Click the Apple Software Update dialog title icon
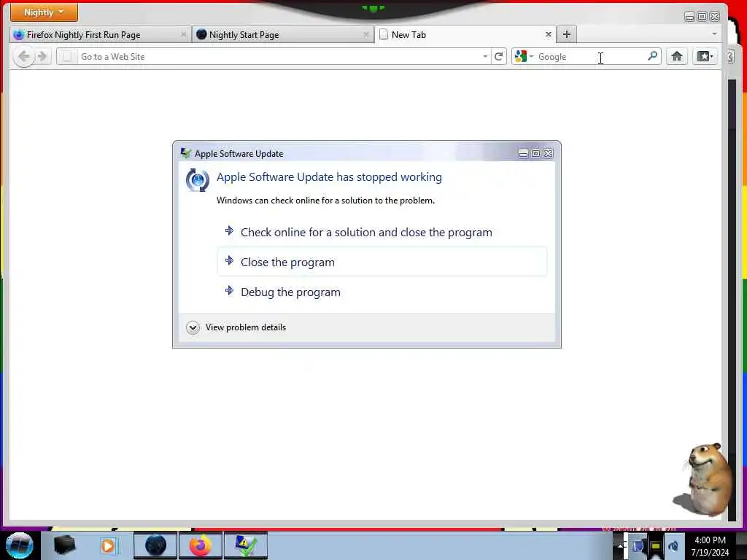 [x=186, y=153]
